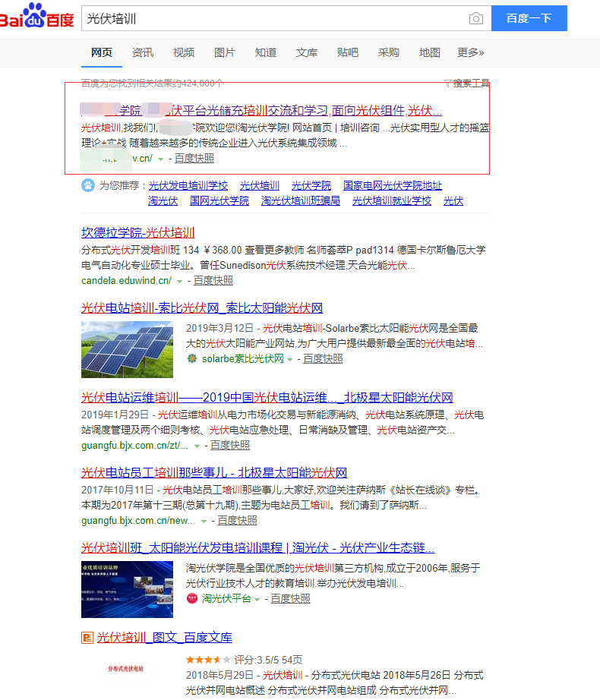600x700 pixels.
Task: Switch to the 贴吧 tab
Action: tap(348, 52)
